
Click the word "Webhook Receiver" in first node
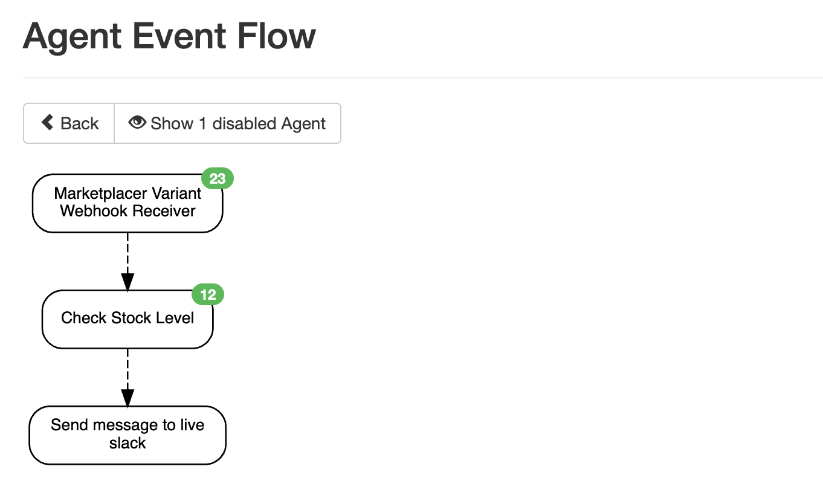(x=127, y=211)
